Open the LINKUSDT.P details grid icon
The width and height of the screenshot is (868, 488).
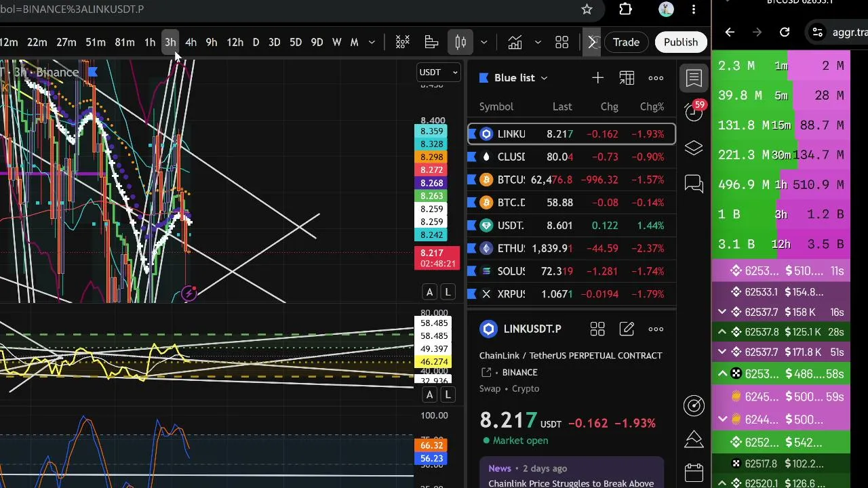[x=597, y=329]
